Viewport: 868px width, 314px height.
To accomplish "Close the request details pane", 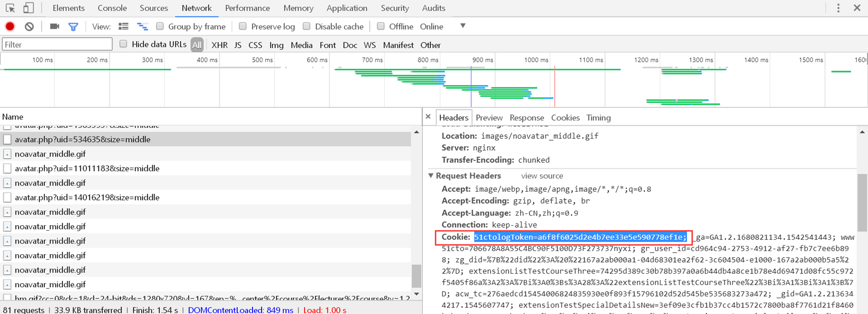I will pos(428,117).
